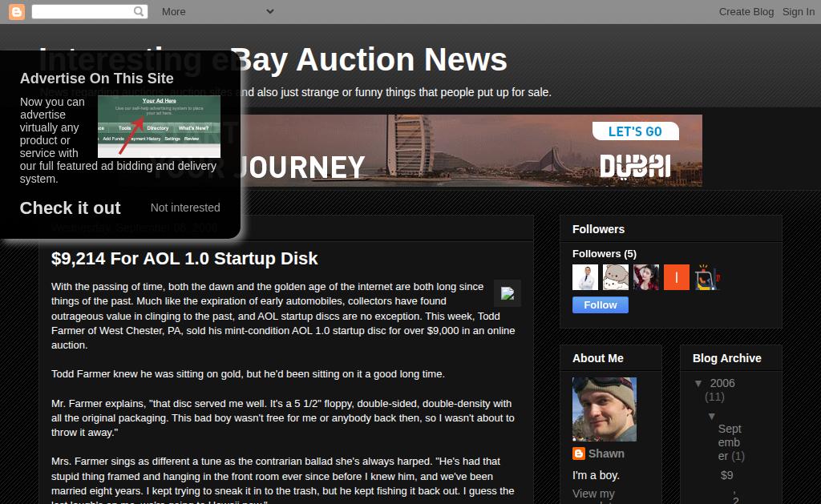Collapse the September archive month
Image resolution: width=821 pixels, height=504 pixels.
[x=712, y=417]
